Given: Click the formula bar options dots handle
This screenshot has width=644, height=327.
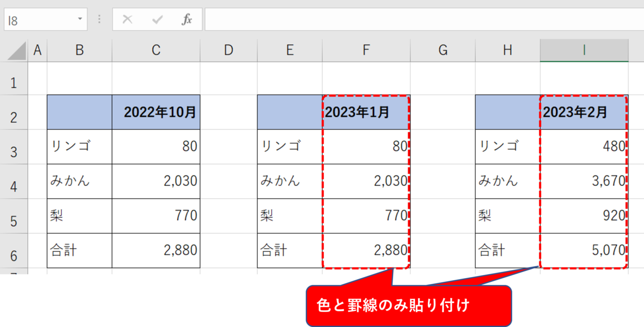Looking at the screenshot, I should [x=100, y=20].
